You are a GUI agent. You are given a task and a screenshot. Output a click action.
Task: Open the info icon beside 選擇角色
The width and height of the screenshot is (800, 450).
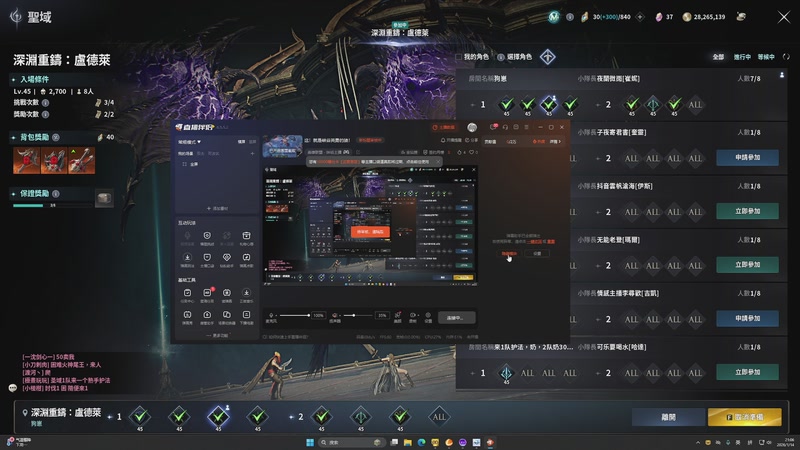coord(501,57)
